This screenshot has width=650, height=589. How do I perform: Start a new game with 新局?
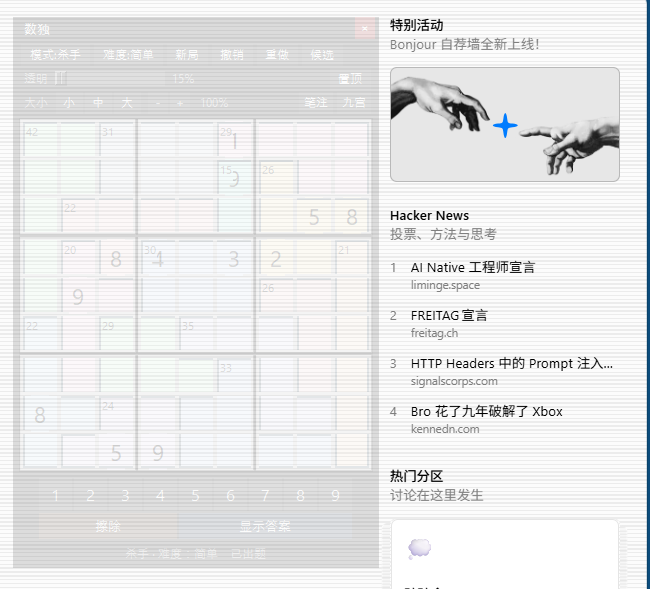pyautogui.click(x=187, y=54)
